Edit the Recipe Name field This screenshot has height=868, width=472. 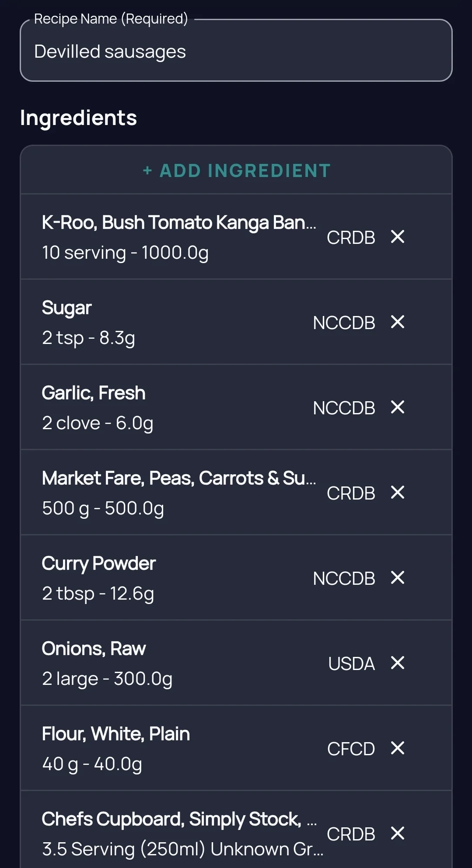236,51
